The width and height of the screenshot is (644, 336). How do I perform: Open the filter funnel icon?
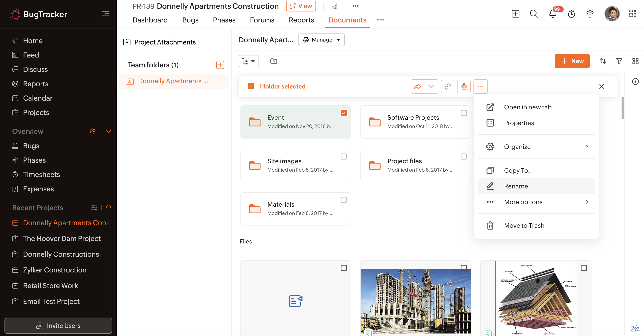619,61
